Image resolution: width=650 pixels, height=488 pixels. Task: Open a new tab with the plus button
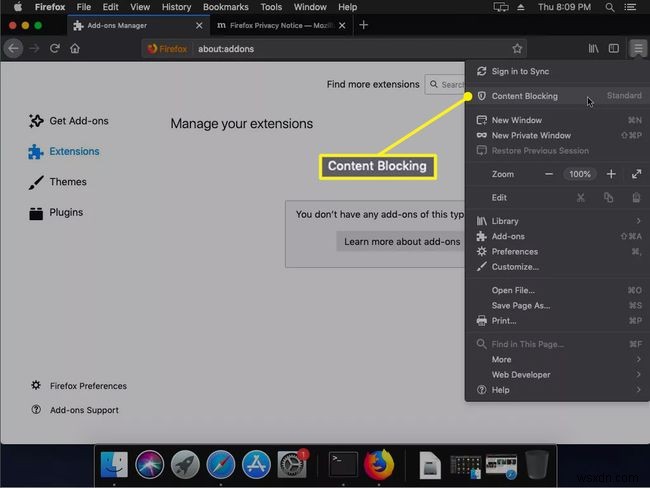(364, 25)
